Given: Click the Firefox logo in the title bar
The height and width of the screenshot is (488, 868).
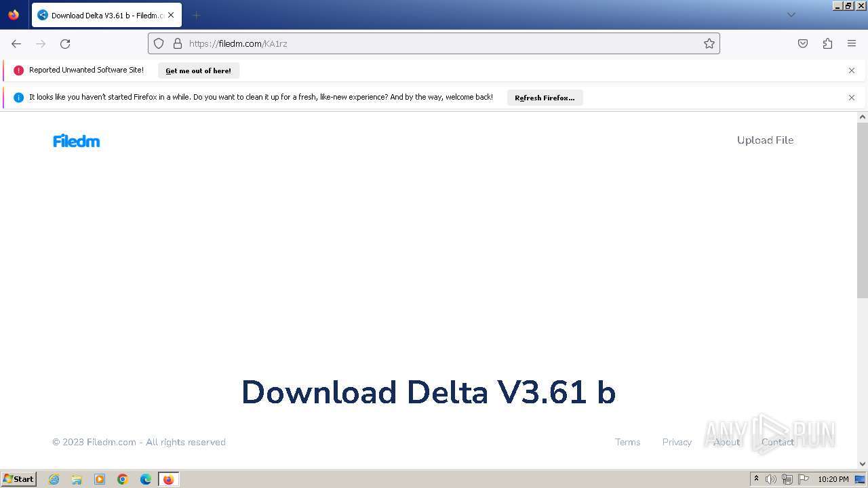Looking at the screenshot, I should point(14,14).
